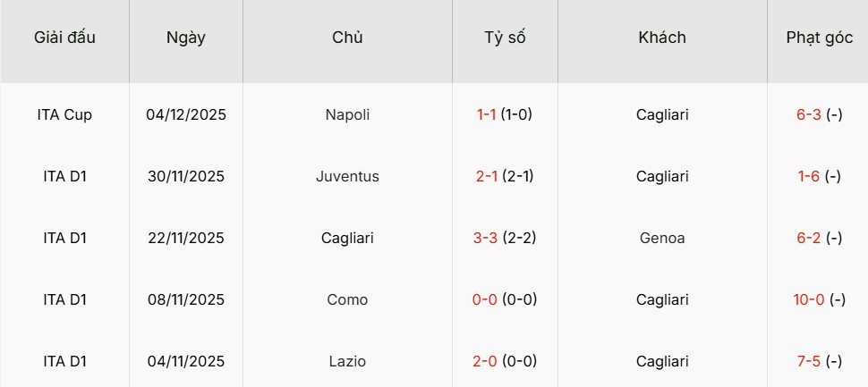This screenshot has width=868, height=387.
Task: Click the ITA Cup competition label
Action: pos(64,114)
